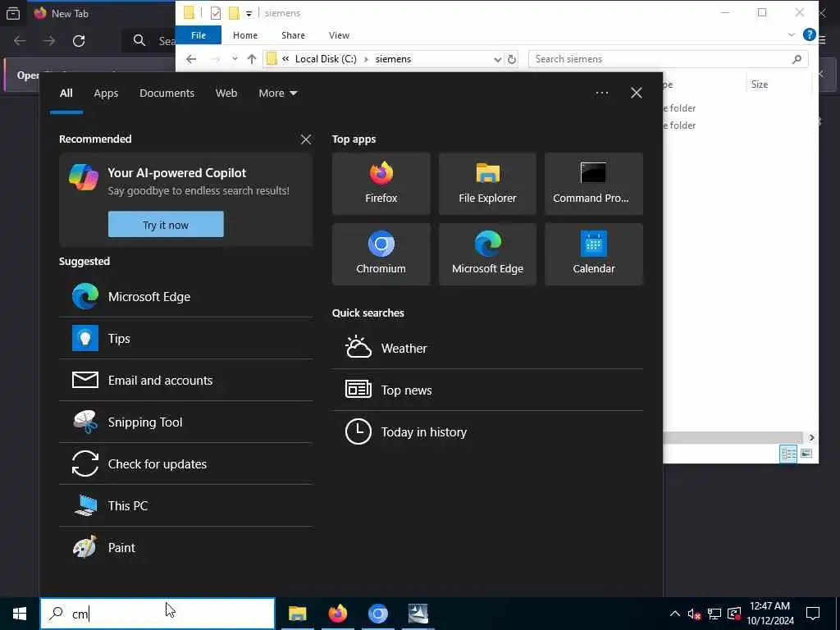Open Microsoft Edge tile in Top apps

[487, 254]
